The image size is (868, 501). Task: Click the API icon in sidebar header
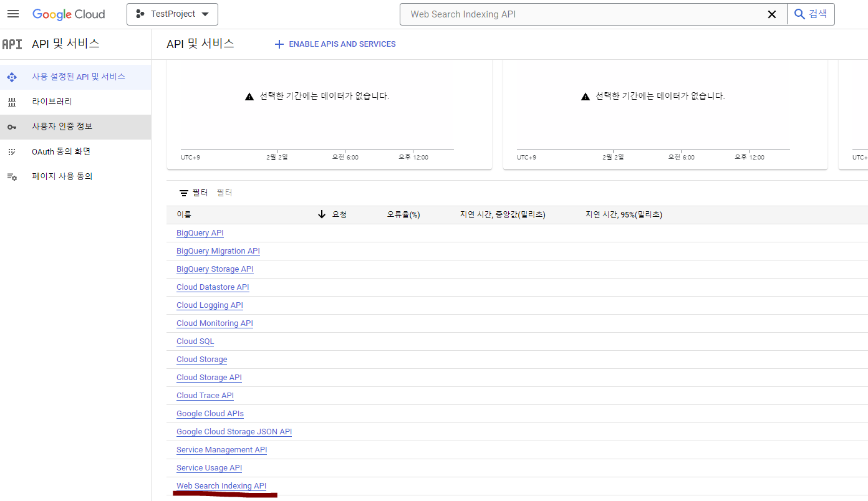12,44
